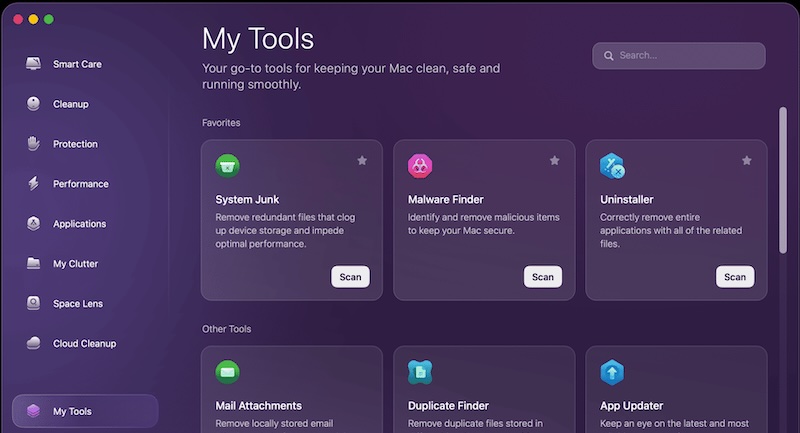Click the Uninstaller card title

pyautogui.click(x=627, y=199)
